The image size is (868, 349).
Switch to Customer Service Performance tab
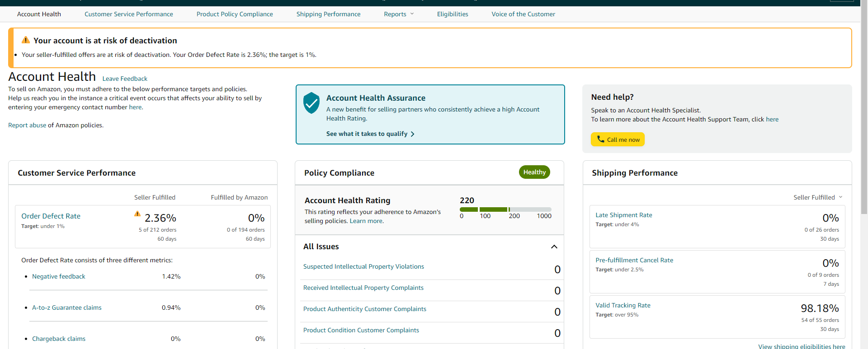129,14
